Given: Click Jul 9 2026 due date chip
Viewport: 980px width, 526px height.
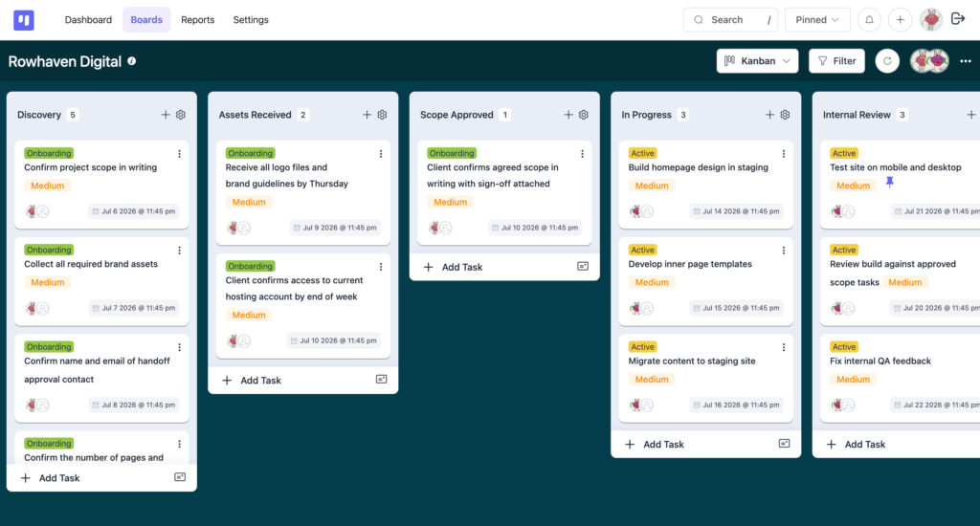Looking at the screenshot, I should point(335,228).
